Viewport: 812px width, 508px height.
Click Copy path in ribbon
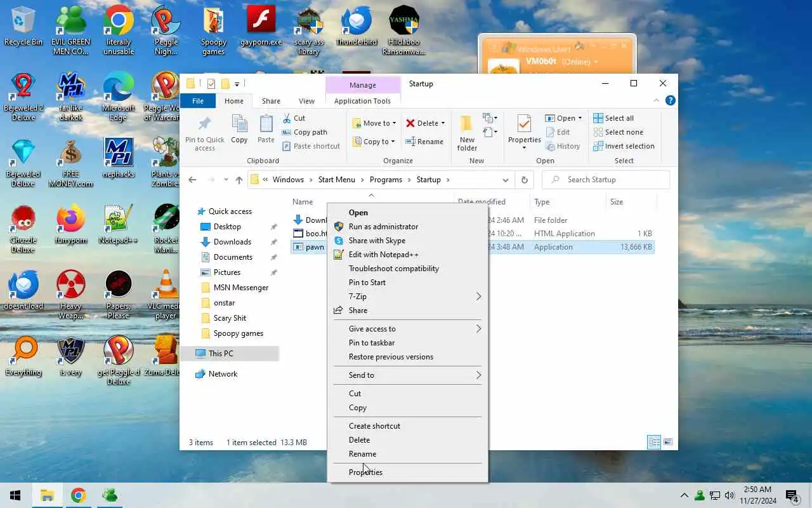(304, 132)
